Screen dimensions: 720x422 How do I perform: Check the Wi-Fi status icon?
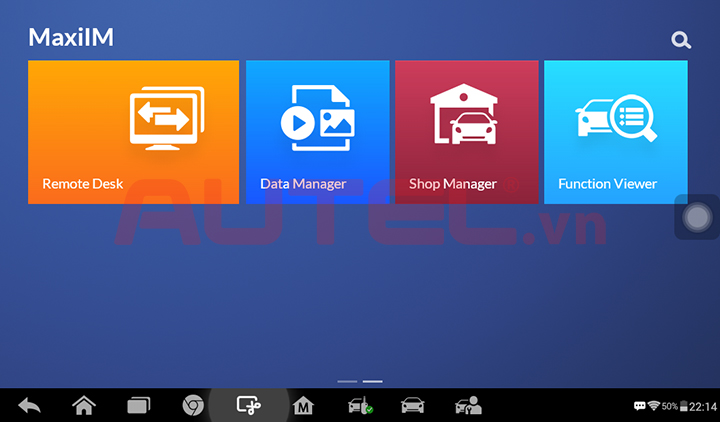pyautogui.click(x=653, y=406)
